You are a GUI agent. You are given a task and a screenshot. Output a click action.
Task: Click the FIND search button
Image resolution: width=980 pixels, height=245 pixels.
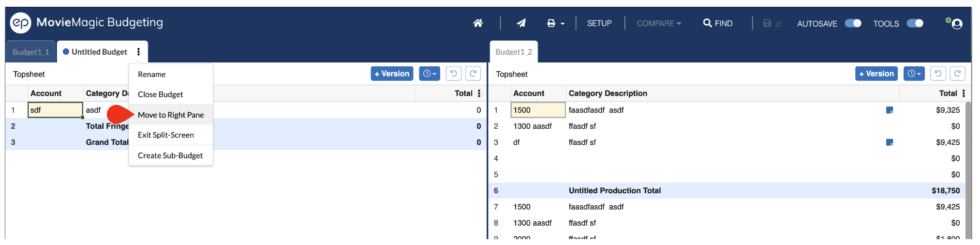tap(718, 23)
